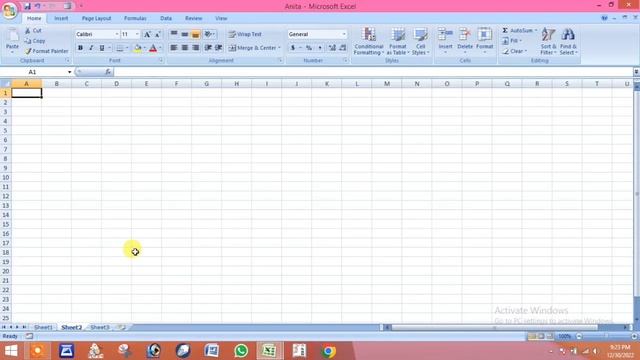Copy the selection to clipboard

(x=35, y=41)
